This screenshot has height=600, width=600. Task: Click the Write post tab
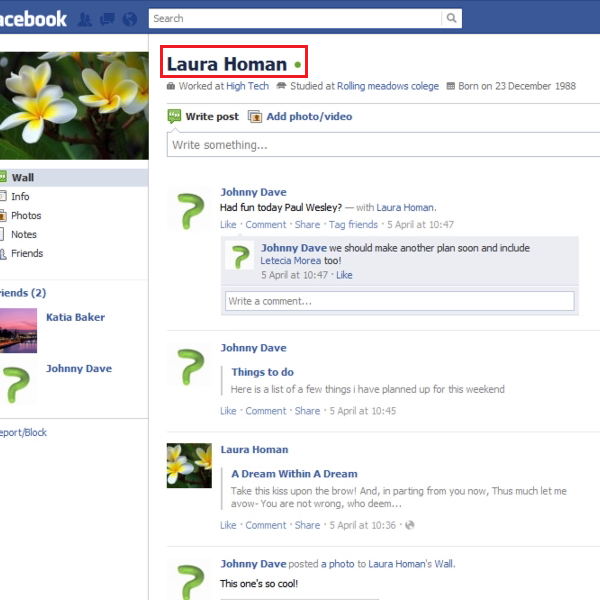[x=212, y=116]
